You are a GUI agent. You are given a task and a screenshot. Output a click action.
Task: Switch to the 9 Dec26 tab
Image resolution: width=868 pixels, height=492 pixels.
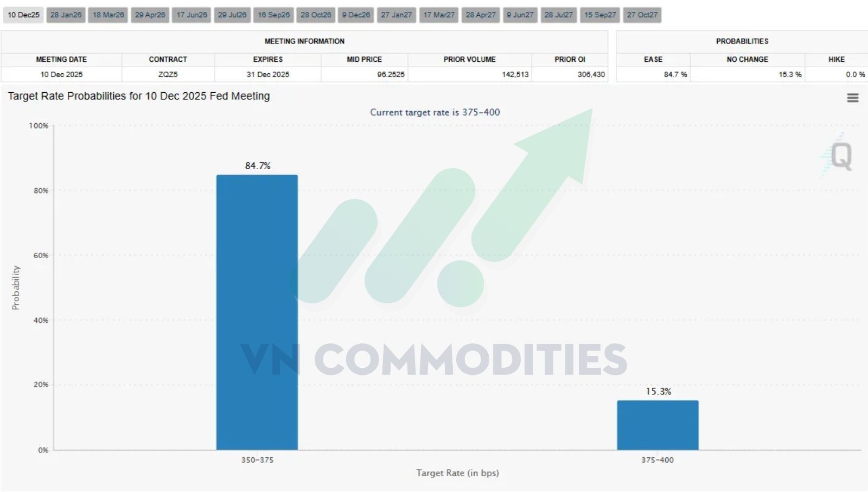(356, 15)
